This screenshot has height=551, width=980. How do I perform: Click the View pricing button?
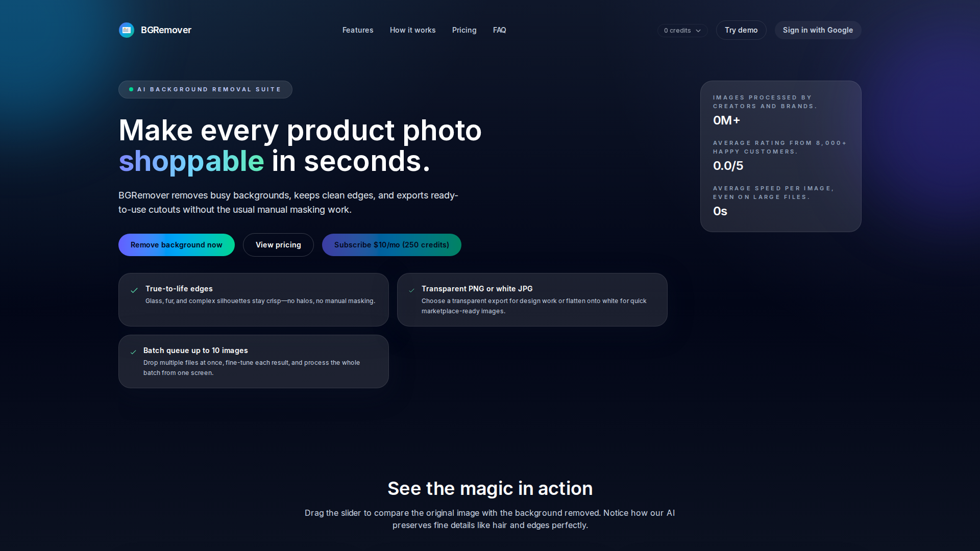tap(278, 245)
